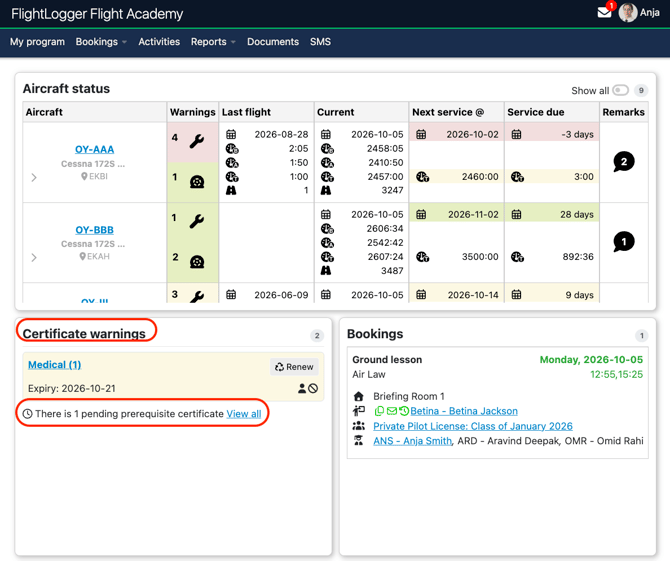Open the Medical (1) certificate link
The height and width of the screenshot is (561, 670).
55,365
